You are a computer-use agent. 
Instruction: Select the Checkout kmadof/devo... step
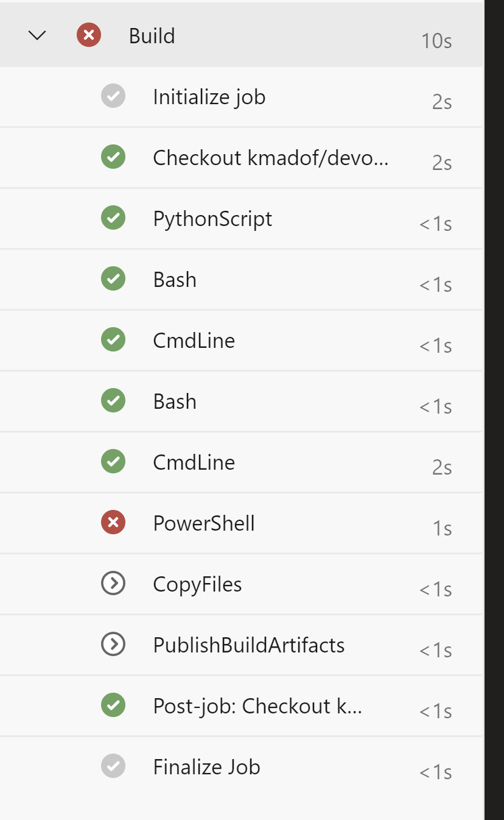[x=270, y=158]
